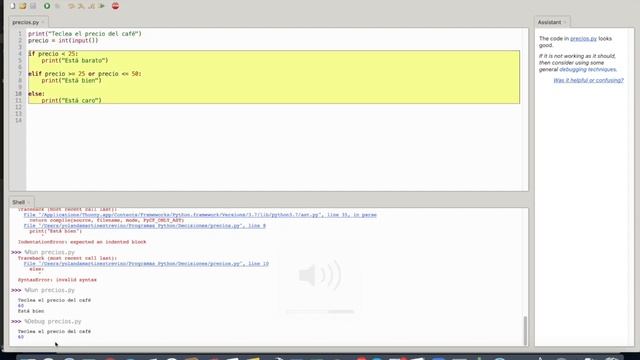The image size is (640, 360).
Task: Resume execution with the toolbar resume arrow
Action: [102, 6]
